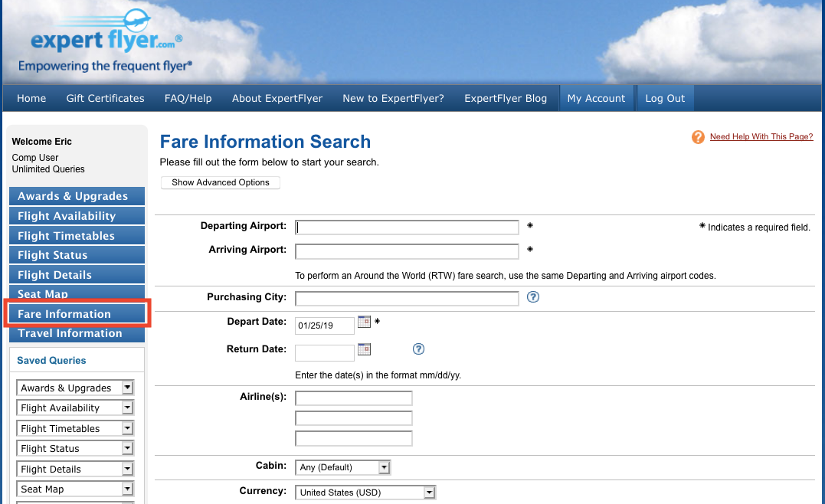Select Gift Certificates in top navigation
Screen dimensions: 825x504
click(105, 98)
